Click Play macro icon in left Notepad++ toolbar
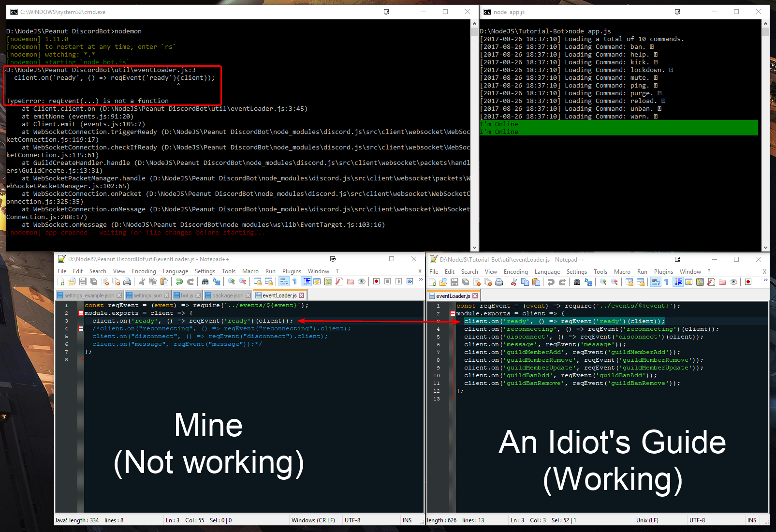The image size is (776, 532). (x=398, y=281)
